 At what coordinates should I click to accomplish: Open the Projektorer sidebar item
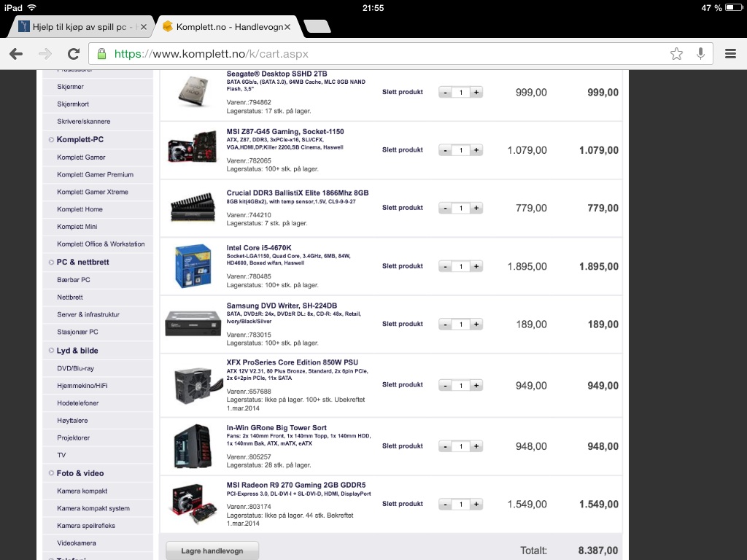pos(73,437)
